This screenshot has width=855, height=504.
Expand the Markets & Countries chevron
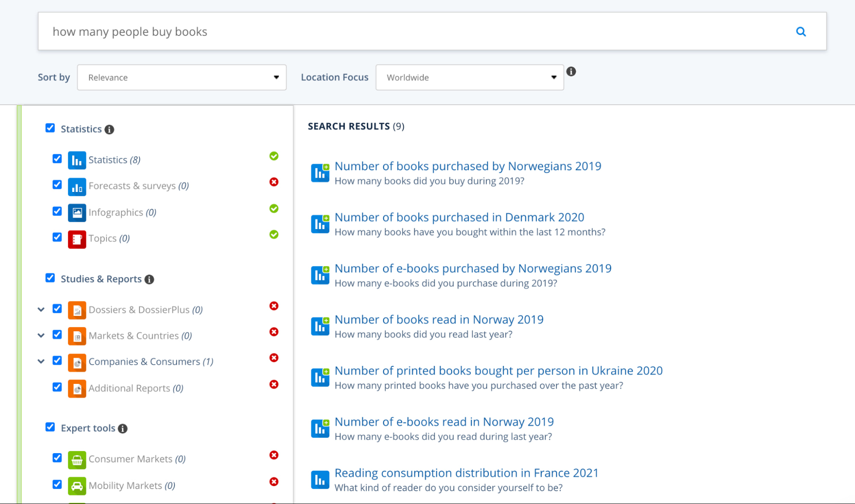click(x=41, y=335)
